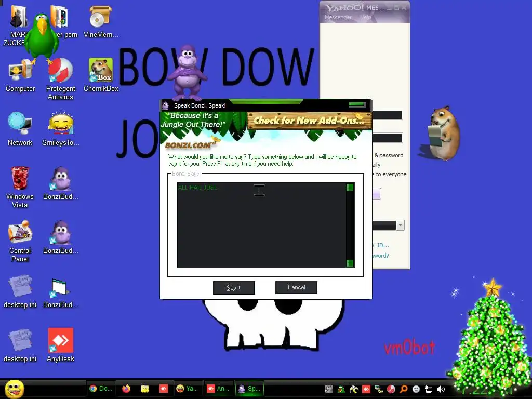Switch to the 'An...' AnyDesk taskbar window
Screen dimensions: 532x399
point(218,389)
